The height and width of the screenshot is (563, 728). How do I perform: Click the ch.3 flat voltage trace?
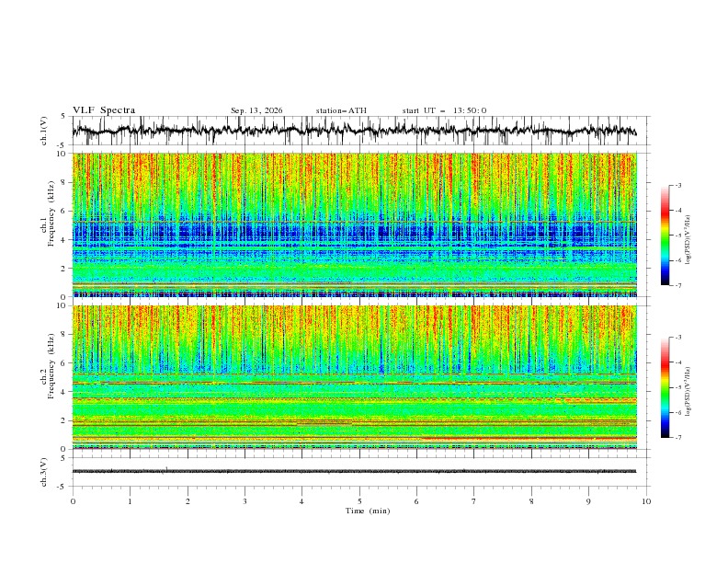[x=354, y=471]
